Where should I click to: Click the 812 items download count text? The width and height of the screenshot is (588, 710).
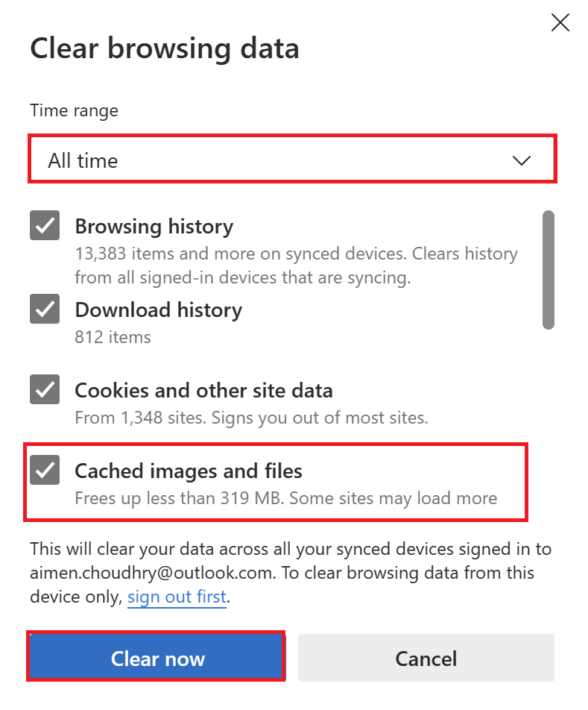113,337
